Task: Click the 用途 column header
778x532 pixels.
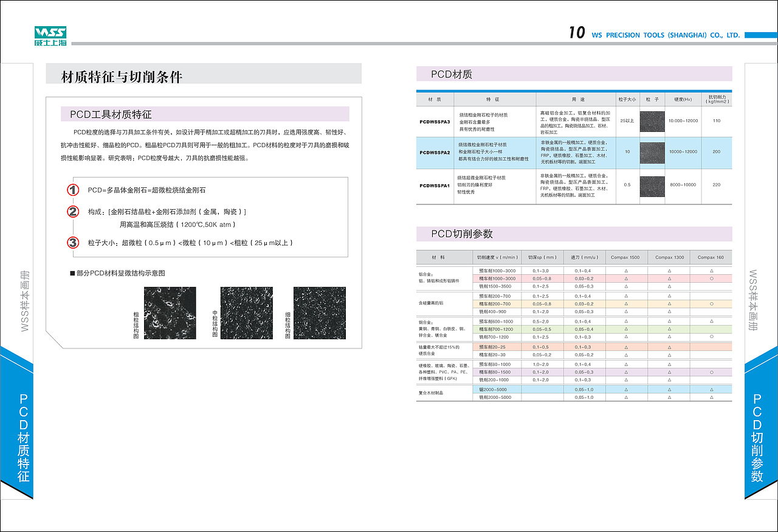Action: point(576,99)
